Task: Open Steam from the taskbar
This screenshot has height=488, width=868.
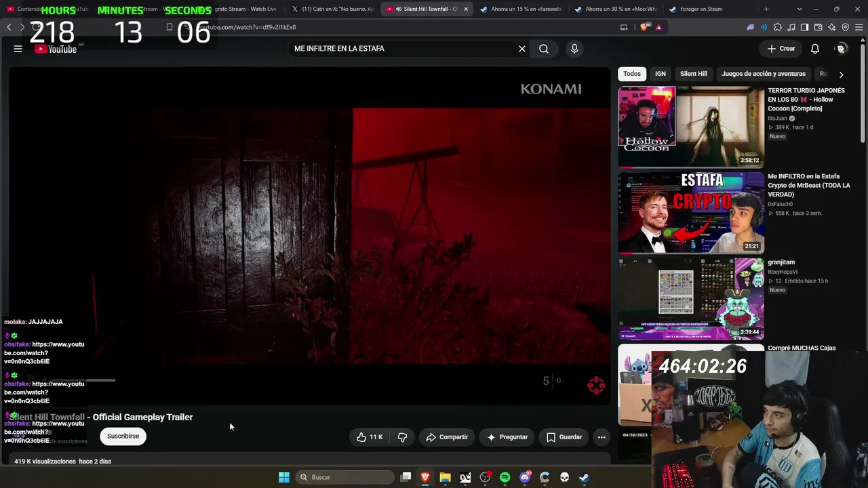Action: point(584,477)
